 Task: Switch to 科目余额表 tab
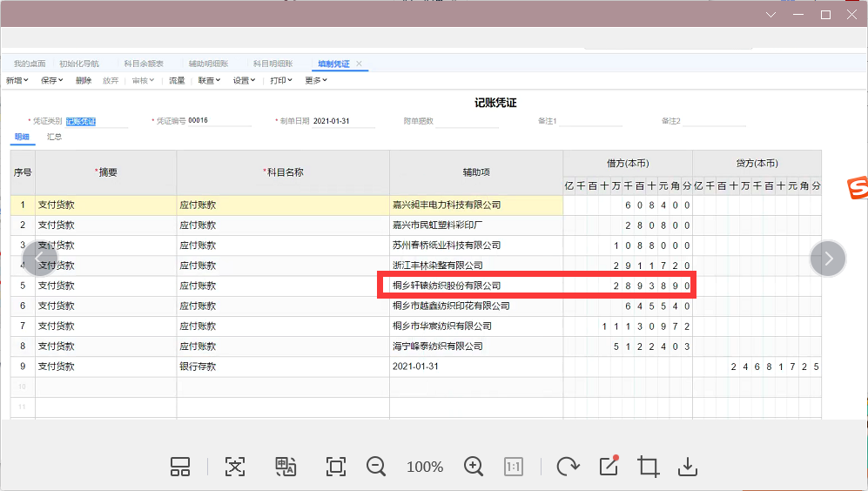pos(144,64)
